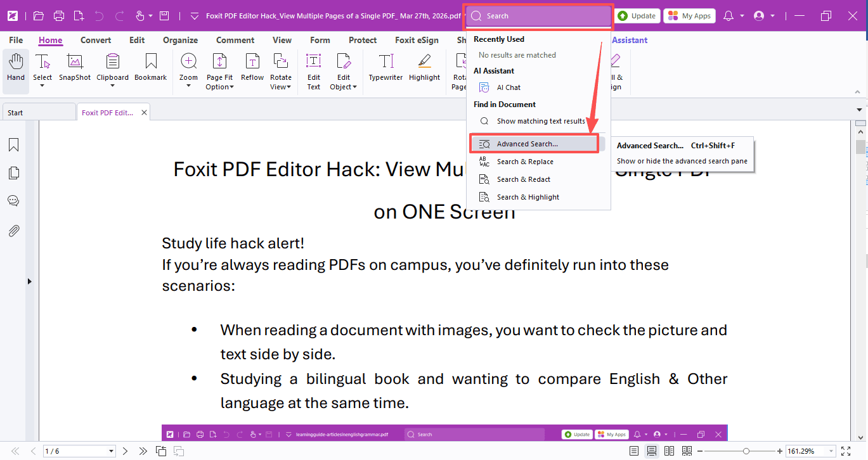
Task: Expand the hand tool mode dropdown in title bar
Action: coord(150,16)
